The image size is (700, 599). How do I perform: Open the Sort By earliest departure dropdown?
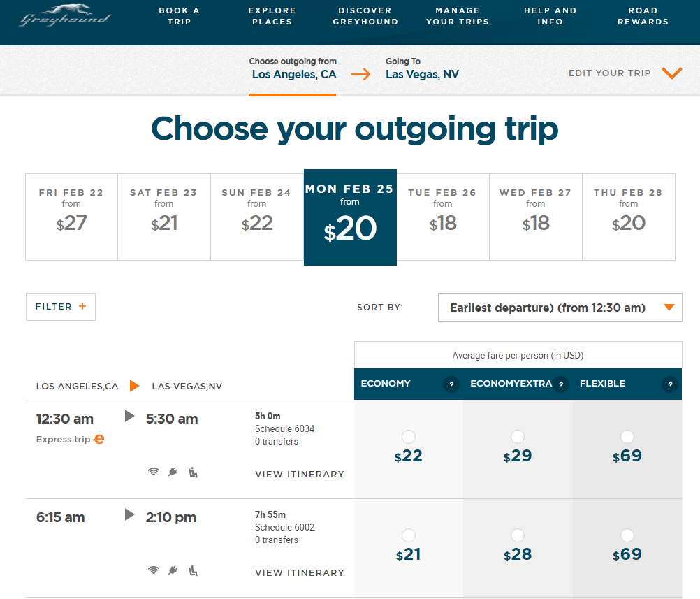coord(560,308)
